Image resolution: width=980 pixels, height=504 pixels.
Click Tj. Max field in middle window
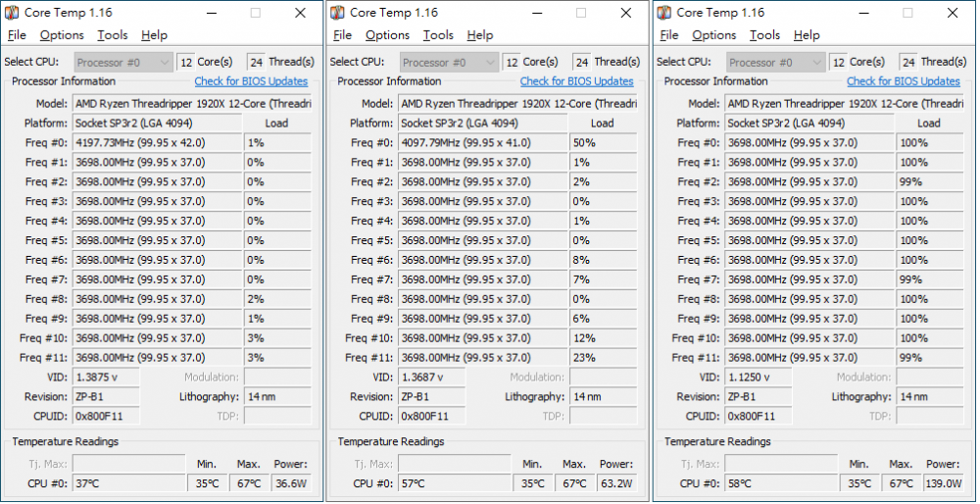coord(455,464)
